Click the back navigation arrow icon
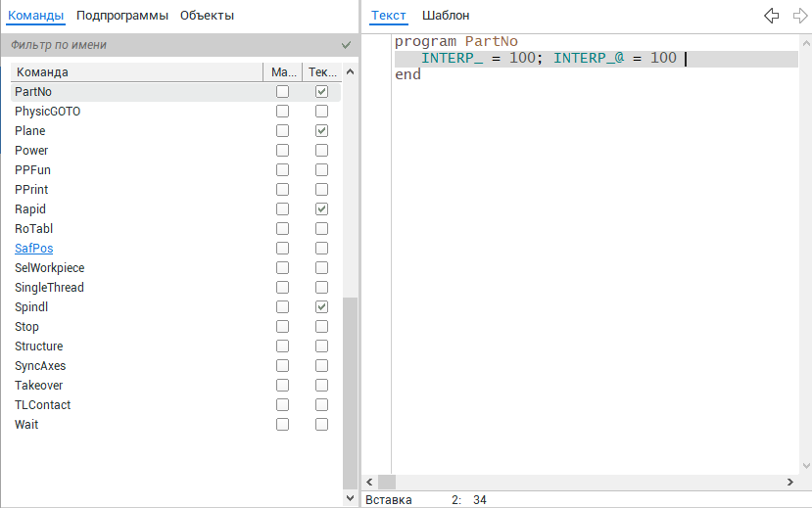 771,16
